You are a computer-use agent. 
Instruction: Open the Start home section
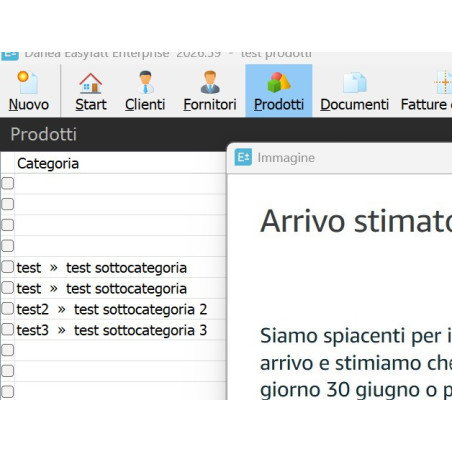click(91, 91)
